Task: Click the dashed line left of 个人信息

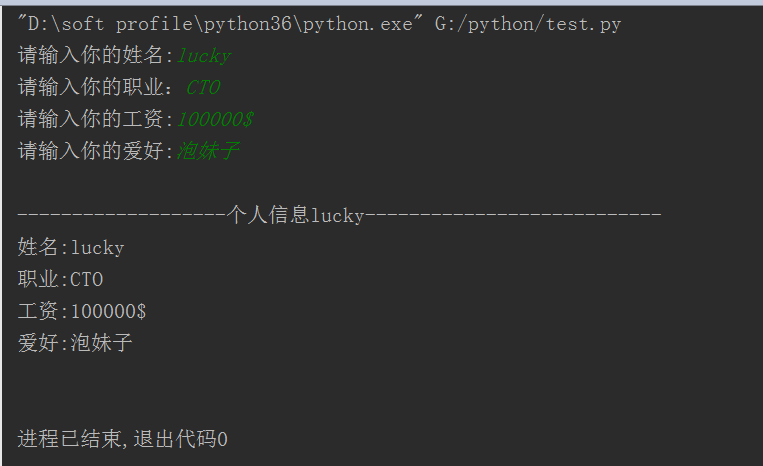Action: click(123, 215)
